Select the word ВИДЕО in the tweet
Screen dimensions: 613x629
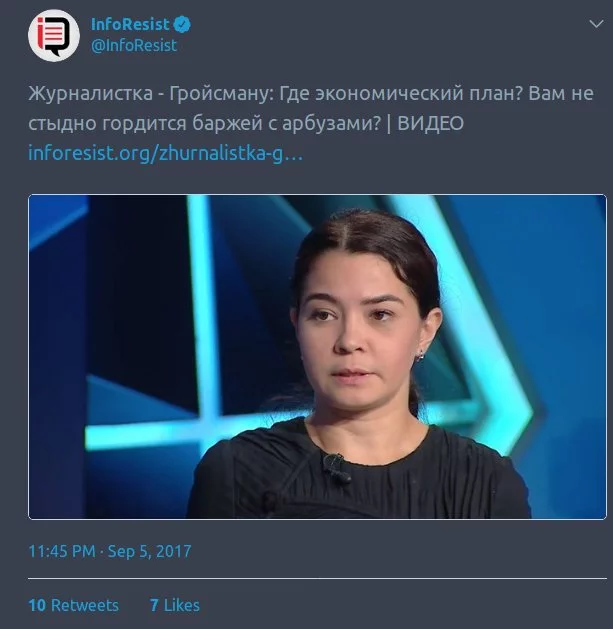pos(430,123)
